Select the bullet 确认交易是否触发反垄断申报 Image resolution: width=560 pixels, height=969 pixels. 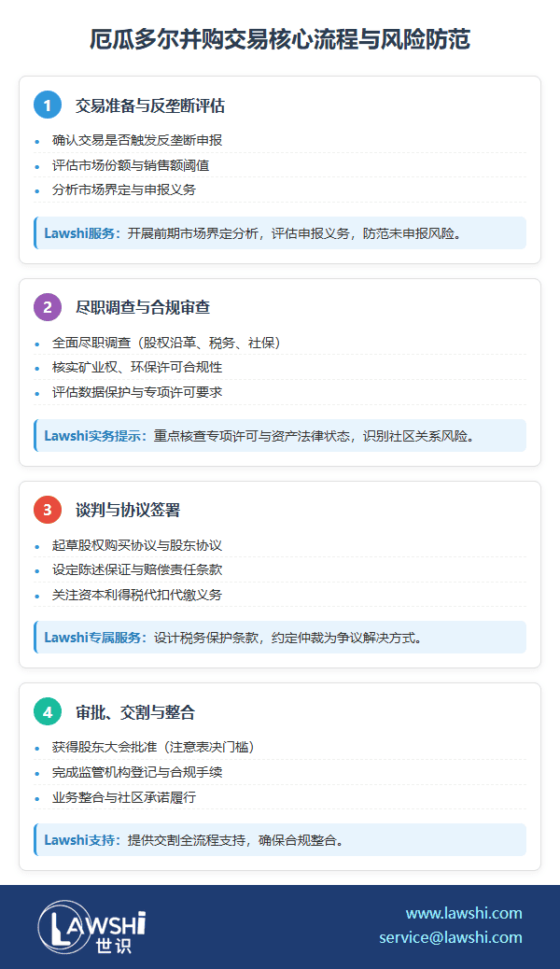tap(137, 141)
